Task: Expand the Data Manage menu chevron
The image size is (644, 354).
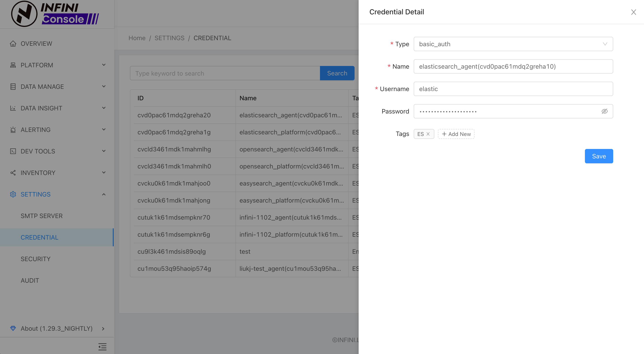Action: click(x=104, y=87)
